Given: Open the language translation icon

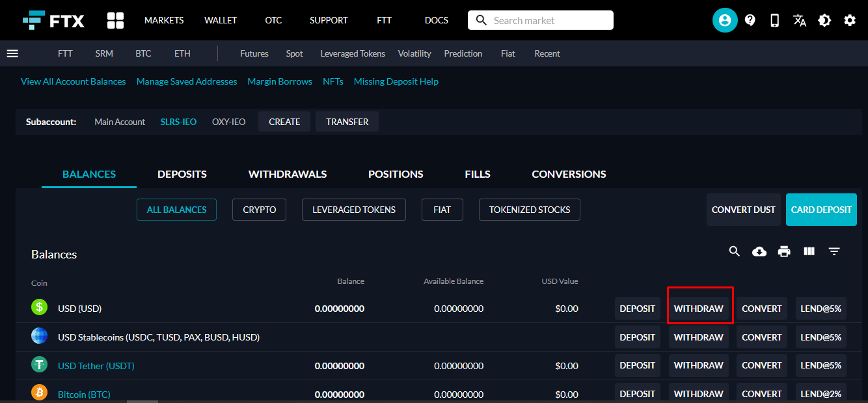Looking at the screenshot, I should (800, 20).
